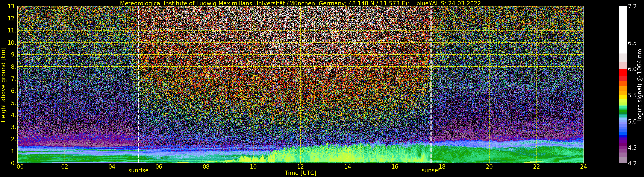
Task: Click the "24" time axis tick label
Action: [x=583, y=167]
